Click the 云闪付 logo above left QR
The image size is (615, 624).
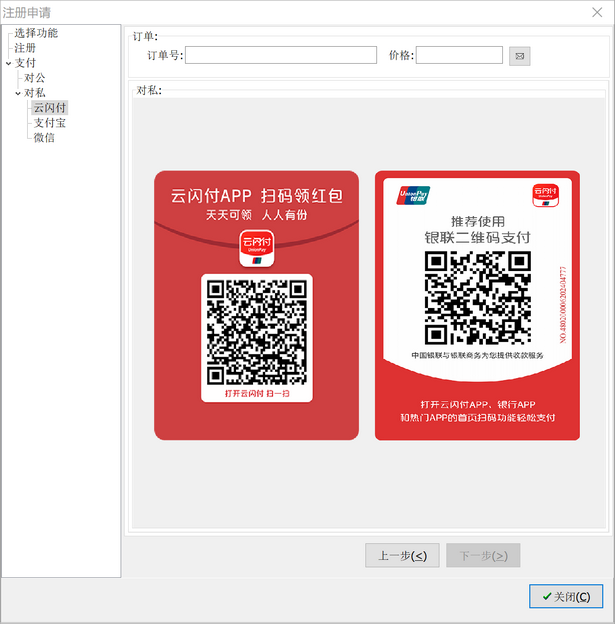click(x=257, y=249)
